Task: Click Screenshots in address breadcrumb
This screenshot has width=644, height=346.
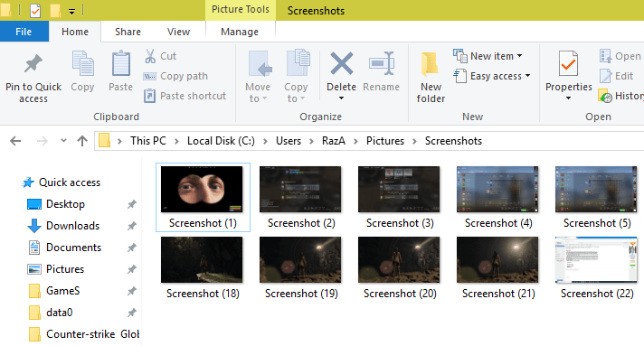Action: click(453, 141)
